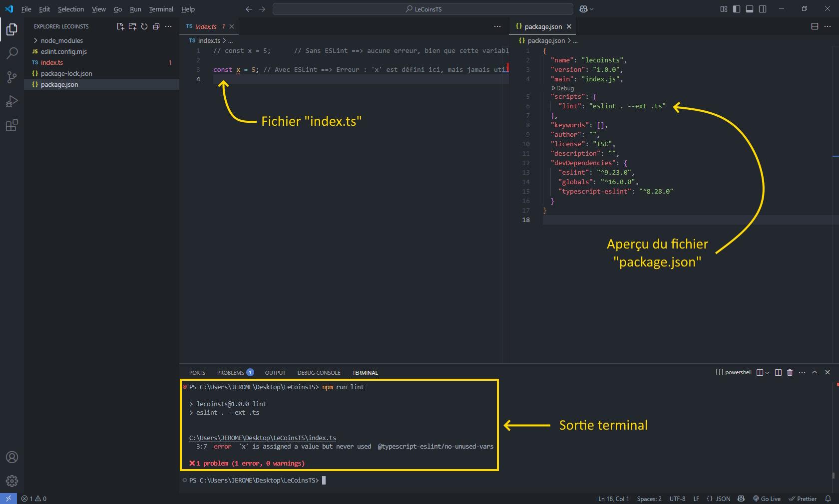Split the terminal
Image resolution: width=839 pixels, height=504 pixels.
778,372
